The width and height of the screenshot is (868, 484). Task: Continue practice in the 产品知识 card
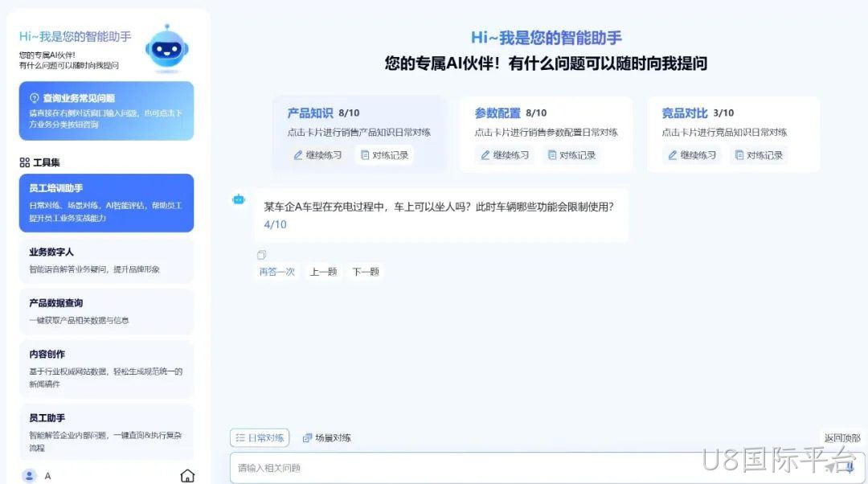tap(317, 155)
